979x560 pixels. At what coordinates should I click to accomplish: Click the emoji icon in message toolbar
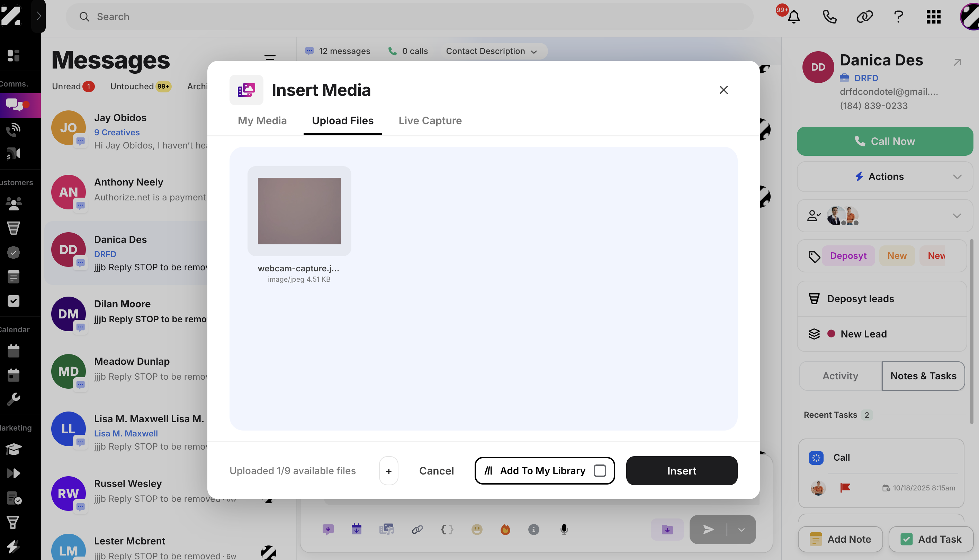477,530
